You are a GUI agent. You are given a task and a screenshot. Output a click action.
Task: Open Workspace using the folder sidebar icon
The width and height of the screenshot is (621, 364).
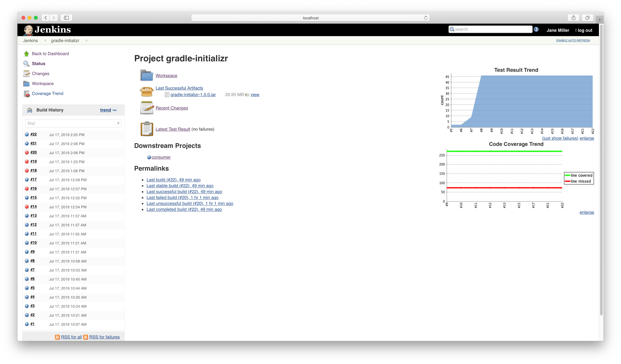tap(27, 84)
